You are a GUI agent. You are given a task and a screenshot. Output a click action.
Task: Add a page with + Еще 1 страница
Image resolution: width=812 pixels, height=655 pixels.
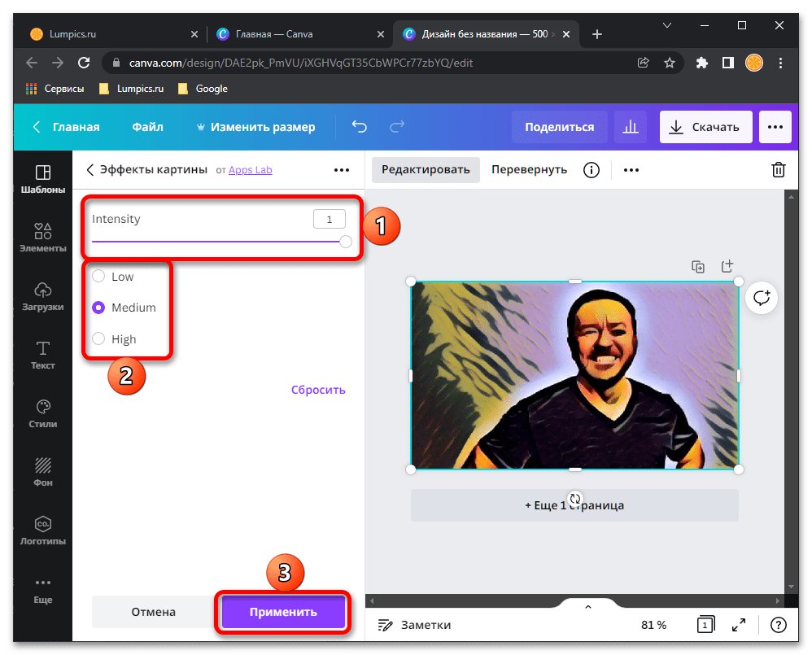pyautogui.click(x=574, y=505)
